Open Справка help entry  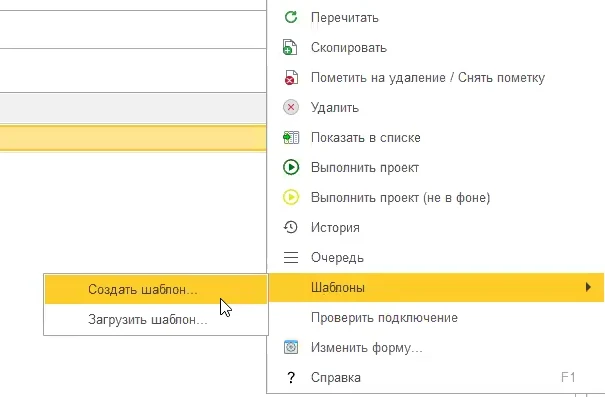coord(435,377)
